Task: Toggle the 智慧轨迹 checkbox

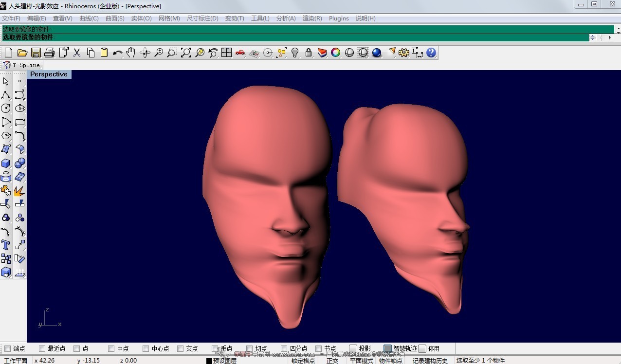Action: (387, 348)
